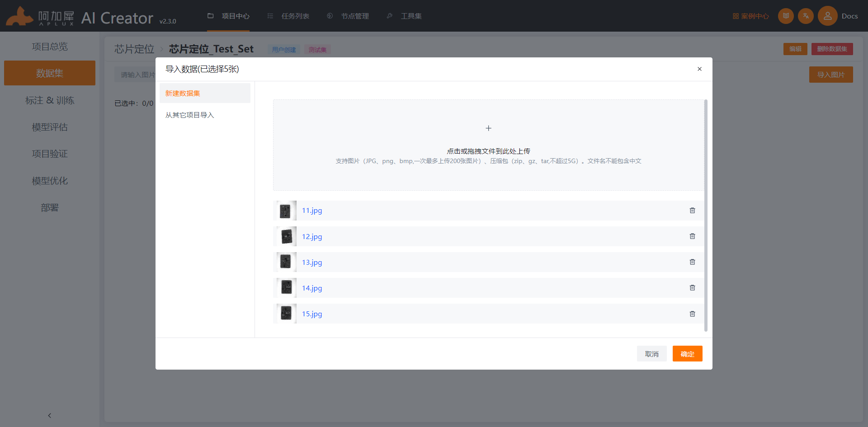This screenshot has width=868, height=427.
Task: Click the 13.jpg file name
Action: 312,262
